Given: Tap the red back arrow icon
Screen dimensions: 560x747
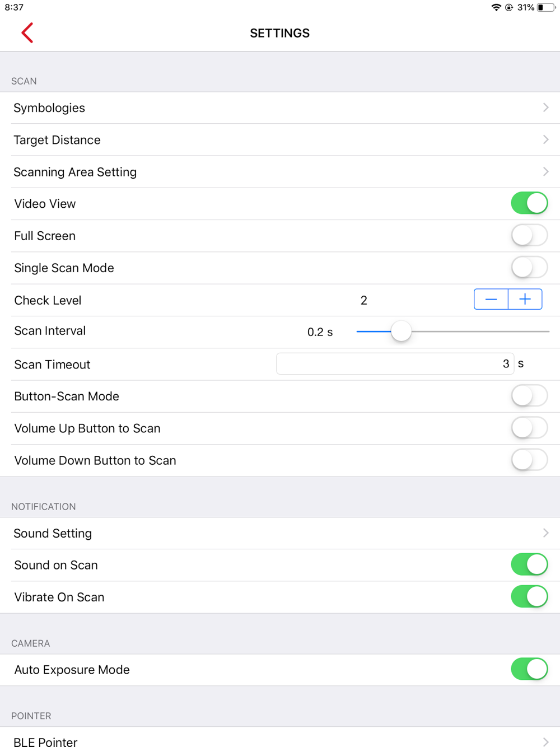Looking at the screenshot, I should [x=27, y=33].
